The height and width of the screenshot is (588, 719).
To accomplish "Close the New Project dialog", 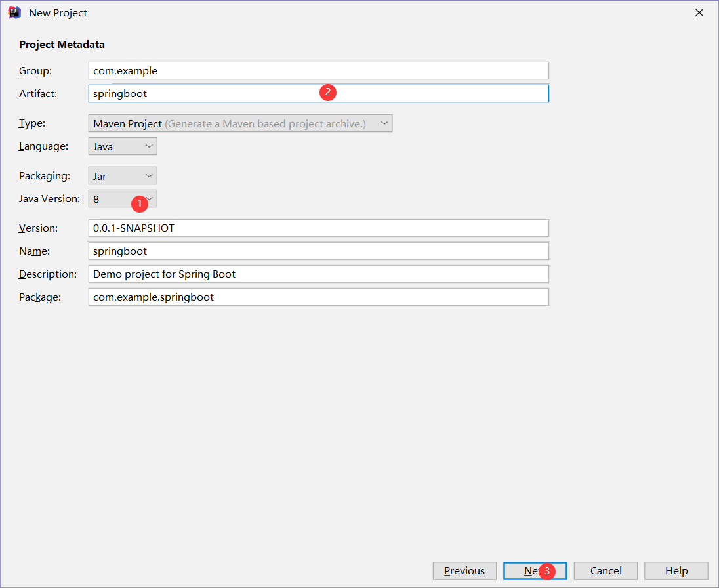I will click(x=699, y=13).
